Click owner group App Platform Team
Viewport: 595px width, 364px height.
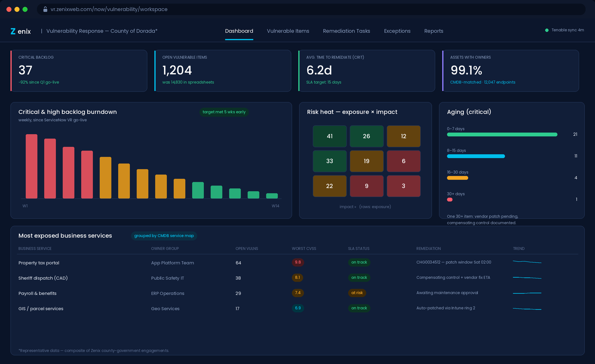172,263
